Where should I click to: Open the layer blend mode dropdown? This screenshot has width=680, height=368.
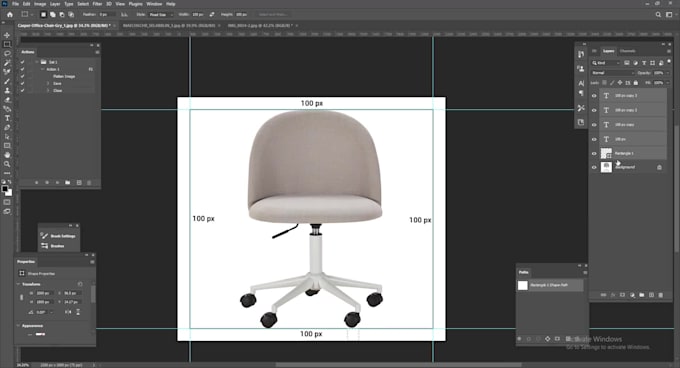pyautogui.click(x=613, y=73)
